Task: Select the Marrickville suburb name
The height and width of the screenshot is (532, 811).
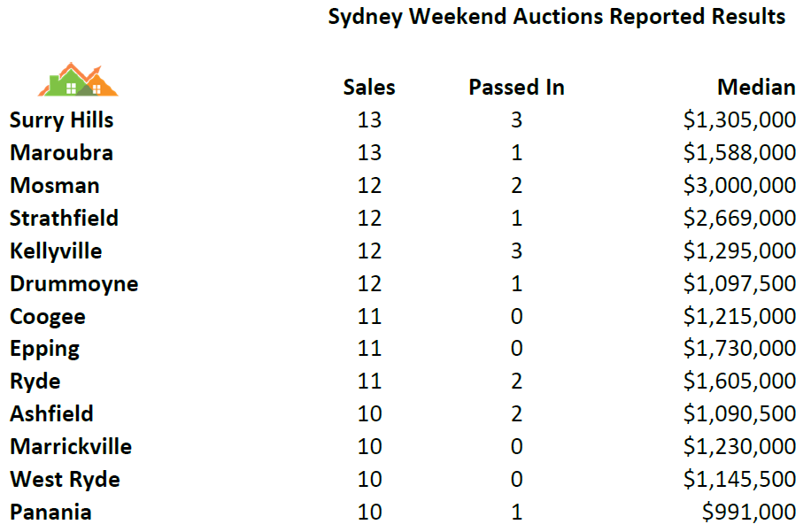Action: 71,447
